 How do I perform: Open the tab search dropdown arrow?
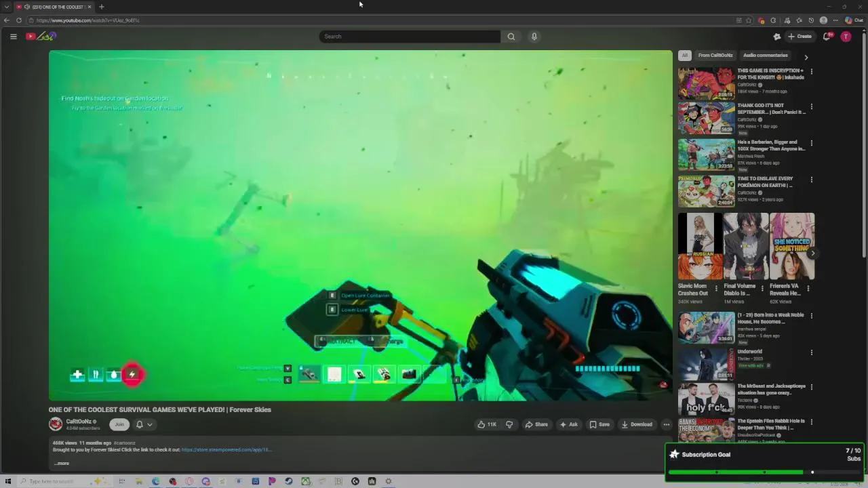pyautogui.click(x=7, y=7)
